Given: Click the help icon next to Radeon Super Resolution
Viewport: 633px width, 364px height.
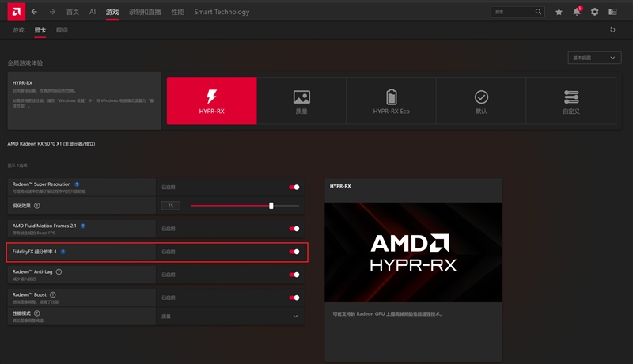Looking at the screenshot, I should click(x=77, y=184).
